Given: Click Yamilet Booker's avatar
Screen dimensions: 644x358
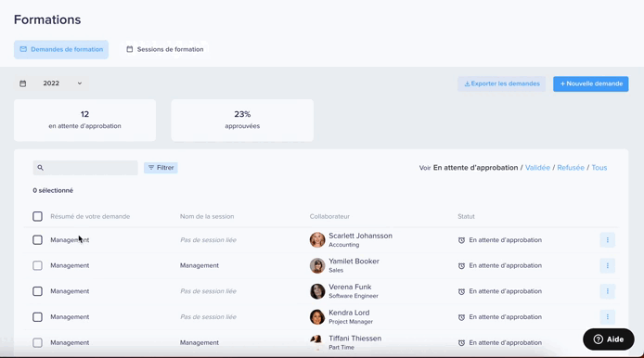Looking at the screenshot, I should click(317, 265).
